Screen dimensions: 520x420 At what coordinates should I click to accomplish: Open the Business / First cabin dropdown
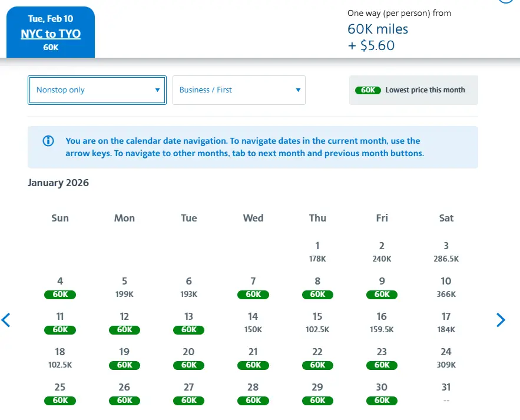coord(239,90)
